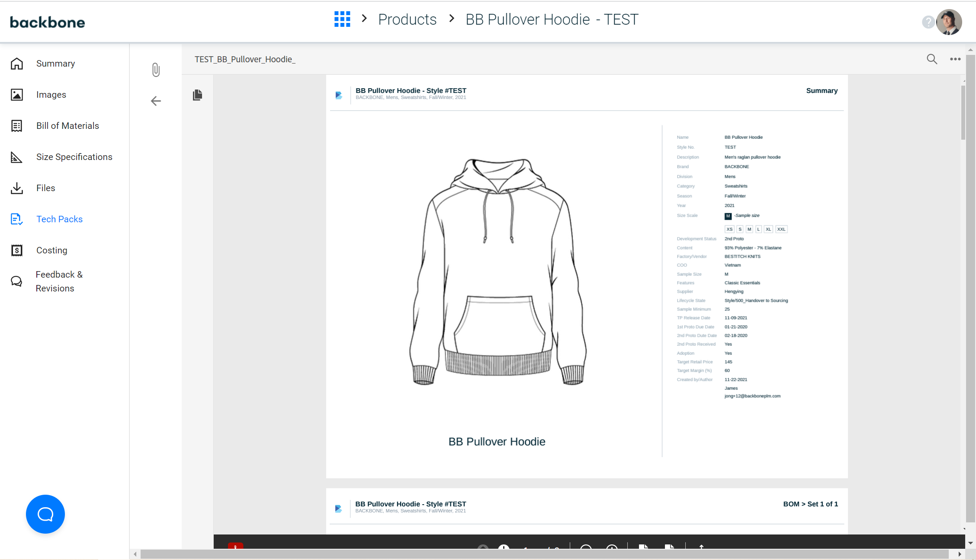Click the first breadcrumb chevron separator
976x560 pixels.
click(364, 18)
